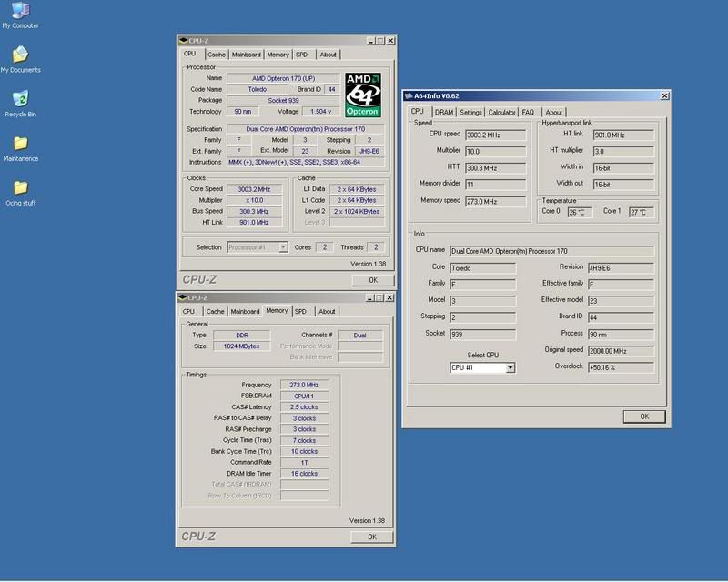Open Cache tab in bottom CPU-Z window
728x582 pixels.
click(215, 311)
